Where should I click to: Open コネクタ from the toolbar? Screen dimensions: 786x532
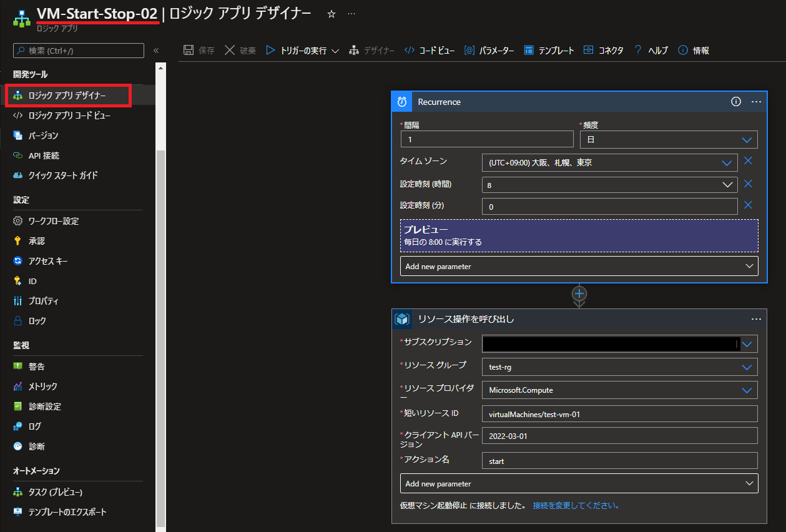[603, 51]
